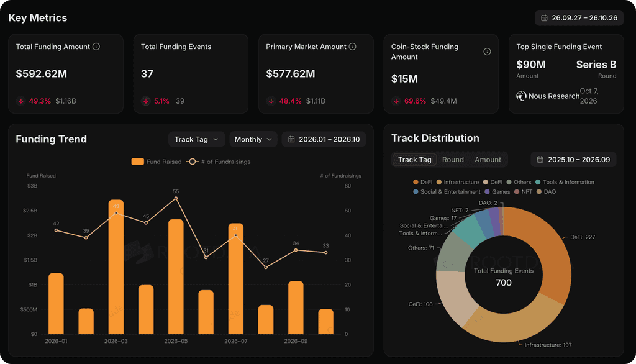This screenshot has width=636, height=364.
Task: Open the Track Tag dropdown in Funding Trend
Action: tap(196, 139)
